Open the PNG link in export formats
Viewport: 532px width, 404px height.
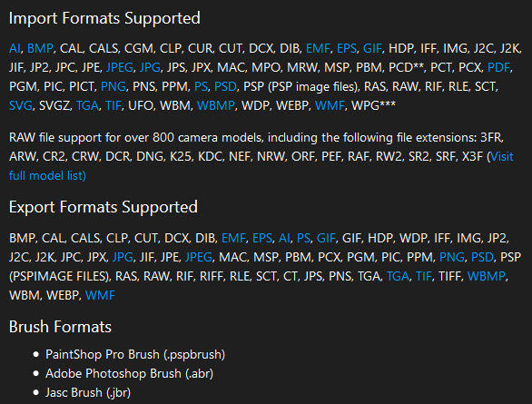(x=451, y=257)
